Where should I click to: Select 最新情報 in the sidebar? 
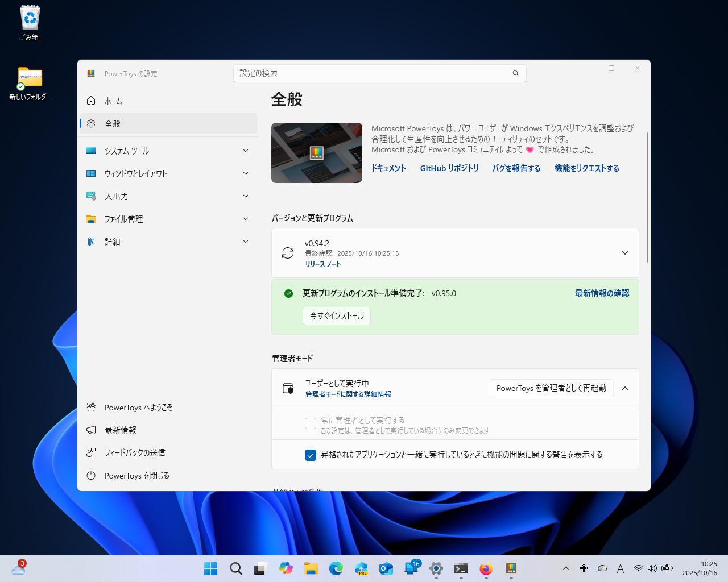point(121,430)
